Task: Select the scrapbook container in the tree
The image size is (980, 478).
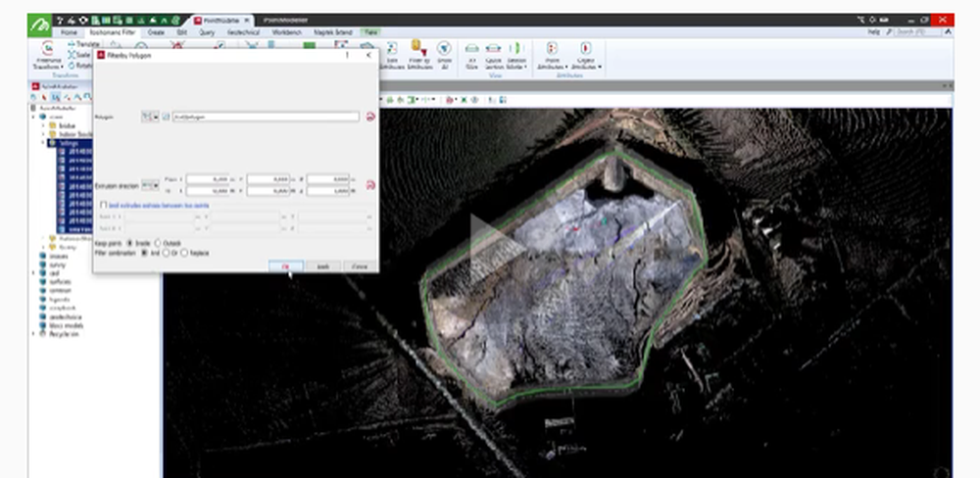Action: tap(61, 308)
